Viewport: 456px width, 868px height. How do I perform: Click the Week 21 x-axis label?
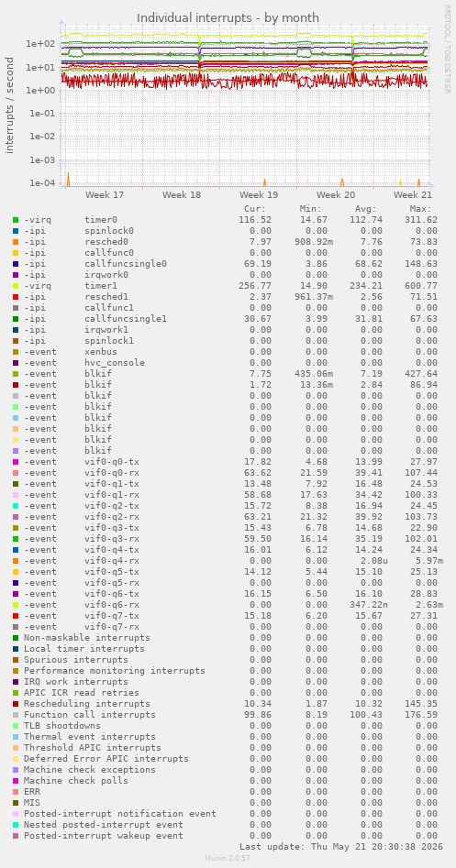click(413, 195)
